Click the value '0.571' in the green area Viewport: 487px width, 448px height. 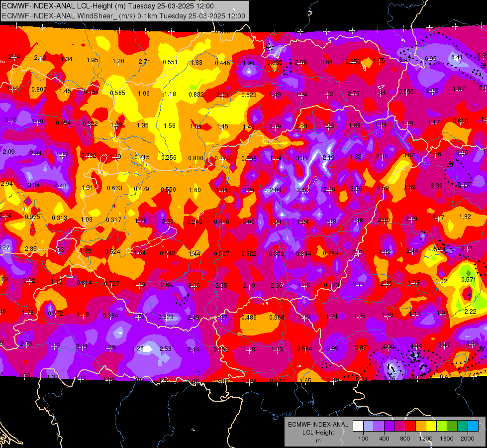pyautogui.click(x=469, y=279)
